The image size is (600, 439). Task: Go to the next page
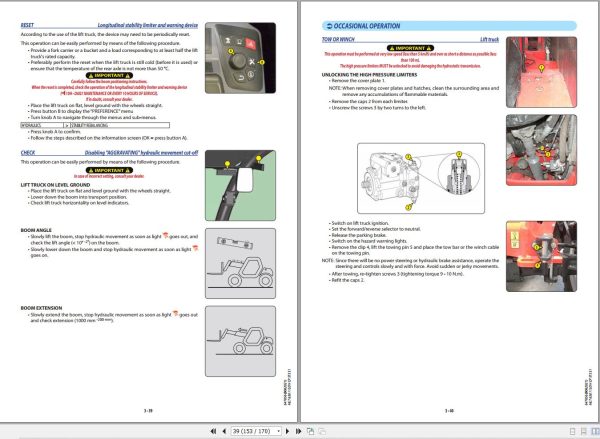click(x=288, y=431)
